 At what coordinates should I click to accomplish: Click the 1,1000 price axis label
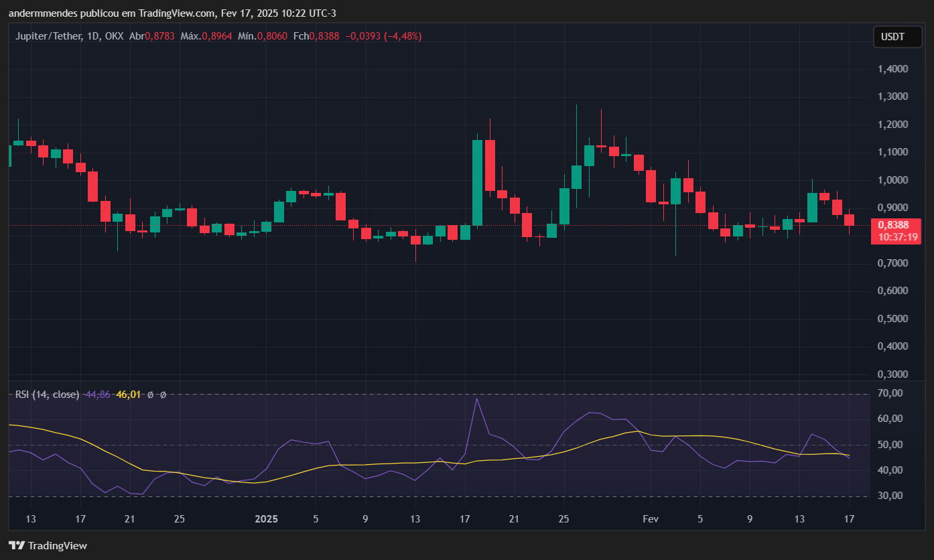pos(894,152)
